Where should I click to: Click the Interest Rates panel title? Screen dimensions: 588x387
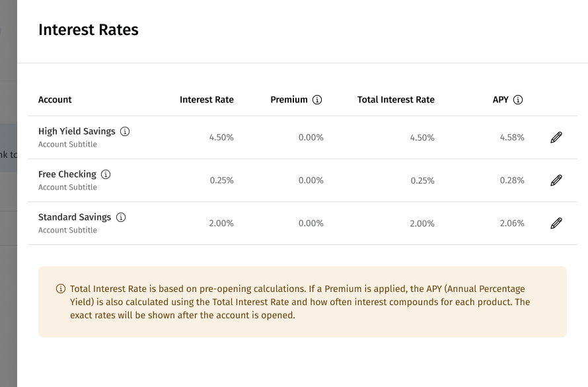pos(89,30)
